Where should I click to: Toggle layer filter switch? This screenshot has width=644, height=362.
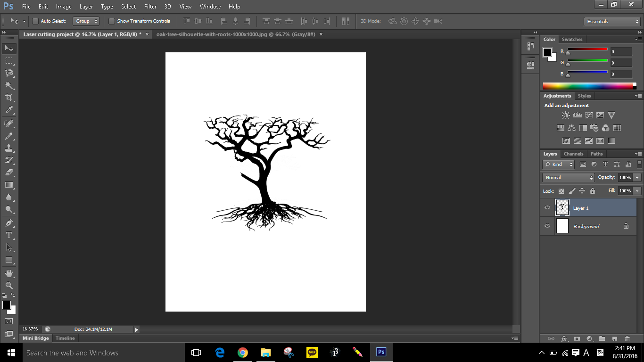click(x=639, y=165)
